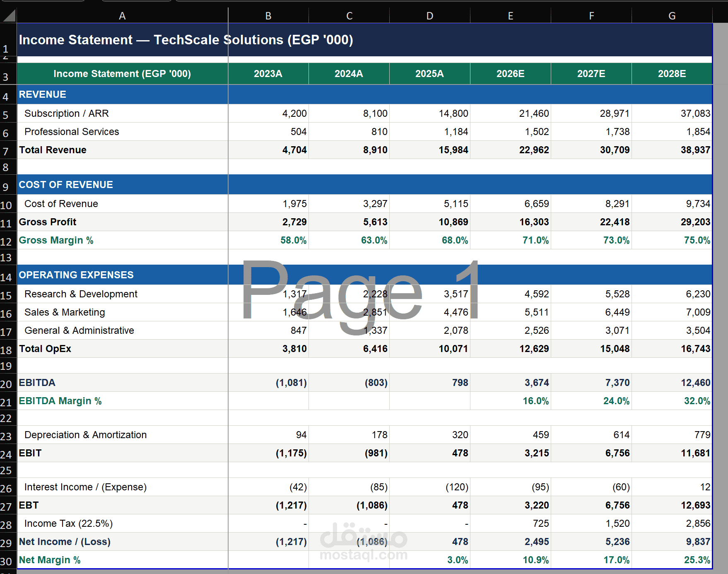Select column A header
Viewport: 728px width, 574px height.
click(x=122, y=16)
